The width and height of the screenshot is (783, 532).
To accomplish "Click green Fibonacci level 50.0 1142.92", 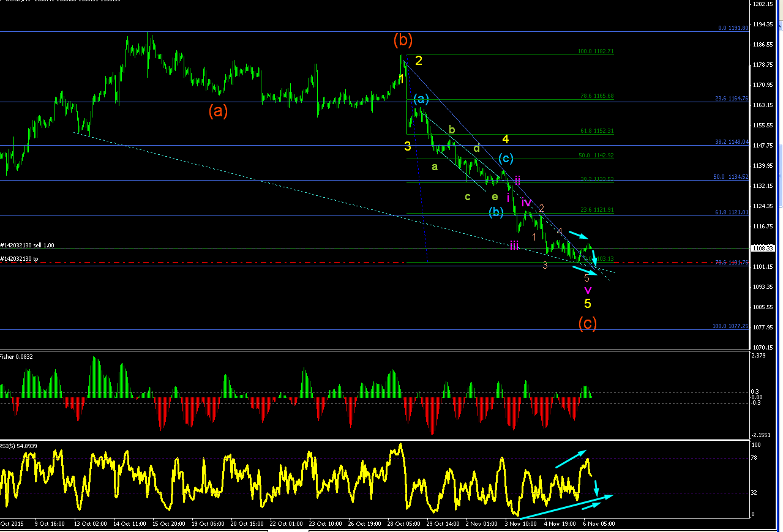I will pos(596,155).
